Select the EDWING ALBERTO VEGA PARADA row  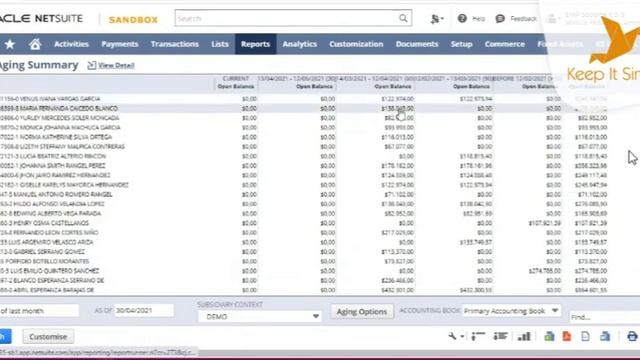[304, 213]
